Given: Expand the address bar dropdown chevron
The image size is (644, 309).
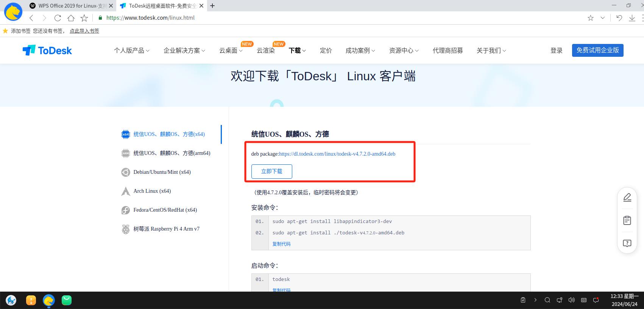Looking at the screenshot, I should [603, 18].
